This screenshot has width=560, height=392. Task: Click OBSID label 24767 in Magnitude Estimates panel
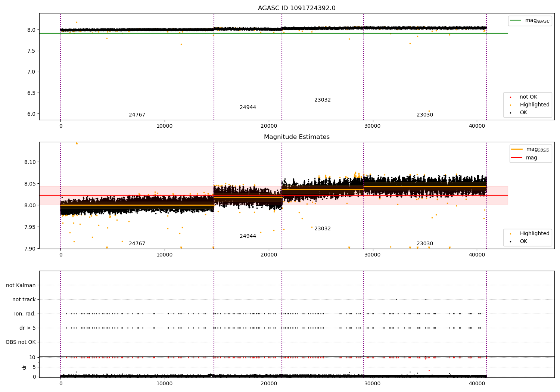click(137, 244)
